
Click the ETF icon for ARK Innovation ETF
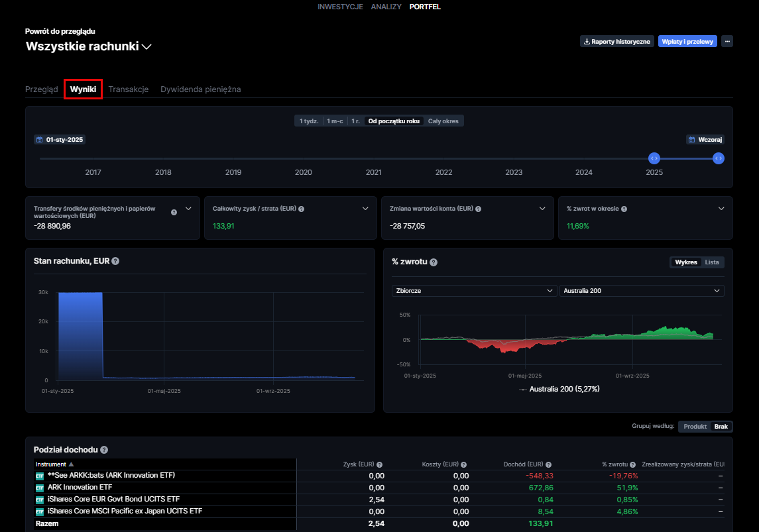(x=39, y=488)
